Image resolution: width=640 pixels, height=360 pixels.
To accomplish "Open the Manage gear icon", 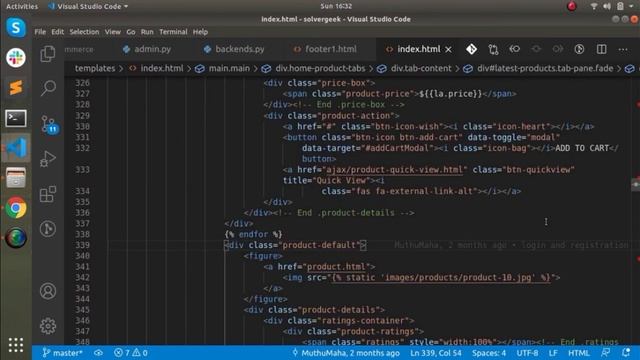I will tap(48, 326).
